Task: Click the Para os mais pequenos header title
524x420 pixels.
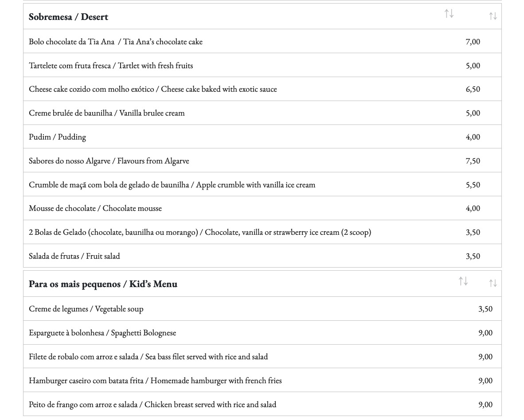Action: click(x=103, y=284)
